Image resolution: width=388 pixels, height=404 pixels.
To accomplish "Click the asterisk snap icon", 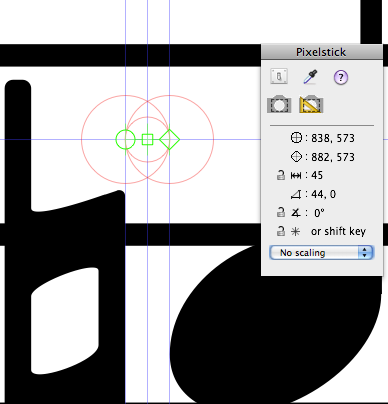I will point(296,231).
